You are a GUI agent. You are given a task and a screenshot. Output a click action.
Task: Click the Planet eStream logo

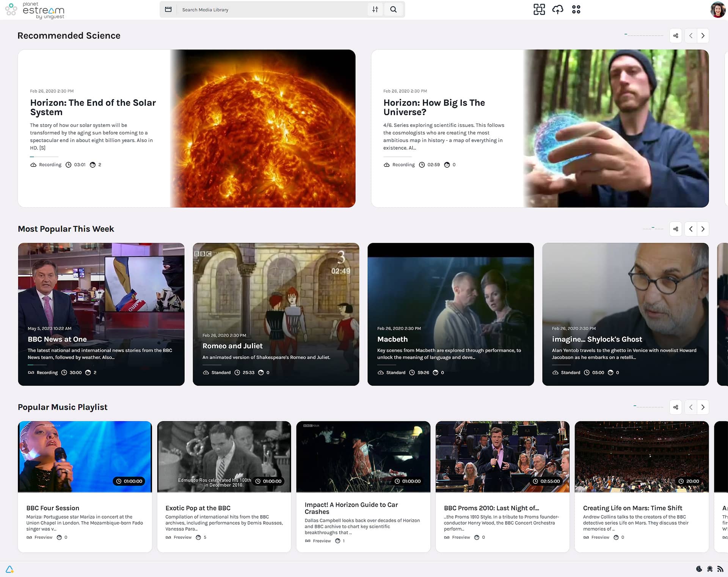[x=35, y=10]
